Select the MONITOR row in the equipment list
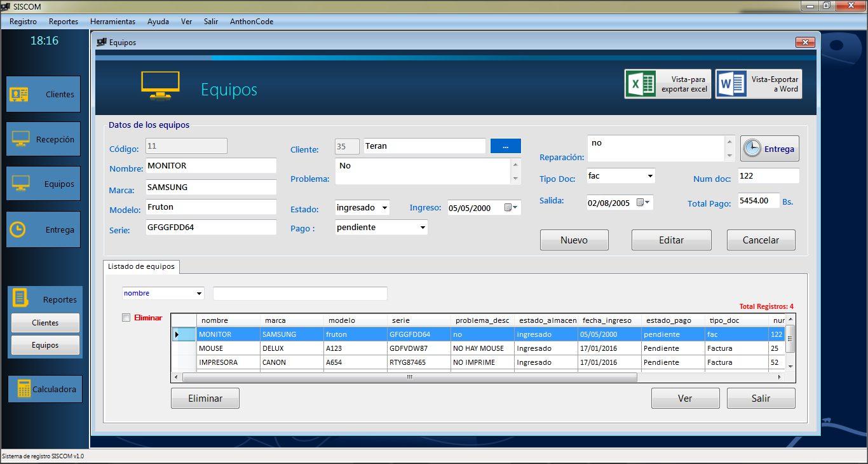Viewport: 868px width, 464px height. (x=229, y=334)
